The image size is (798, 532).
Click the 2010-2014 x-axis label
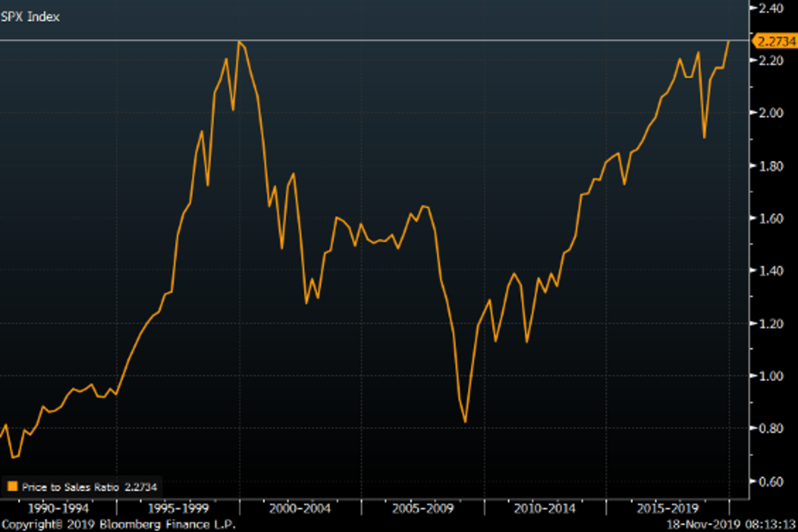point(545,509)
